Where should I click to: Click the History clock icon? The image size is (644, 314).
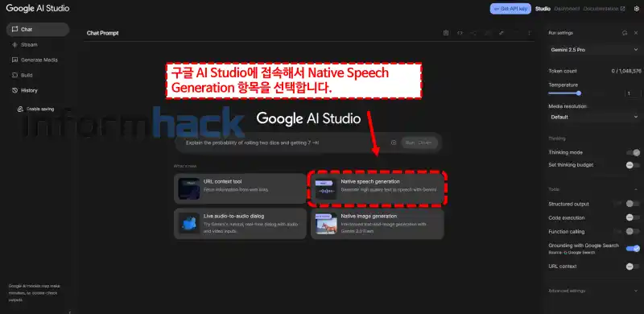point(14,90)
